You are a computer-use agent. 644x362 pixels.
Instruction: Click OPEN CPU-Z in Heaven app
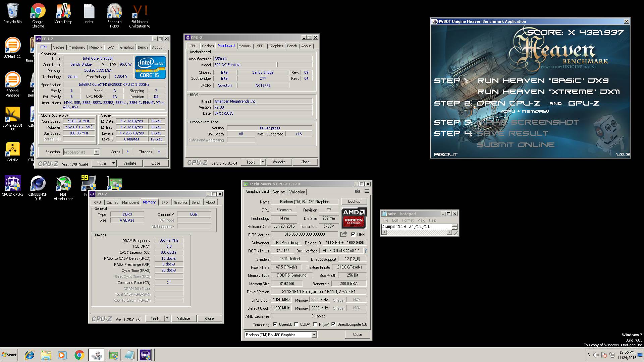point(508,103)
